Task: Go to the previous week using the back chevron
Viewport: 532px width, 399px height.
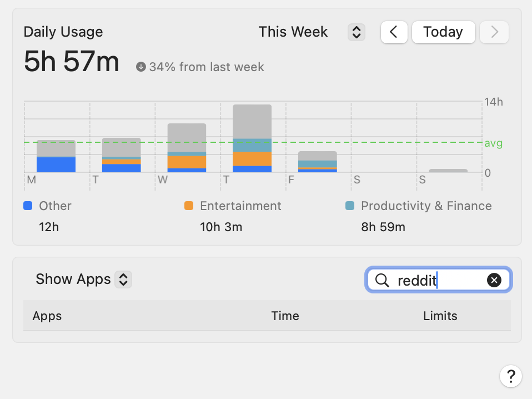Action: click(x=394, y=32)
